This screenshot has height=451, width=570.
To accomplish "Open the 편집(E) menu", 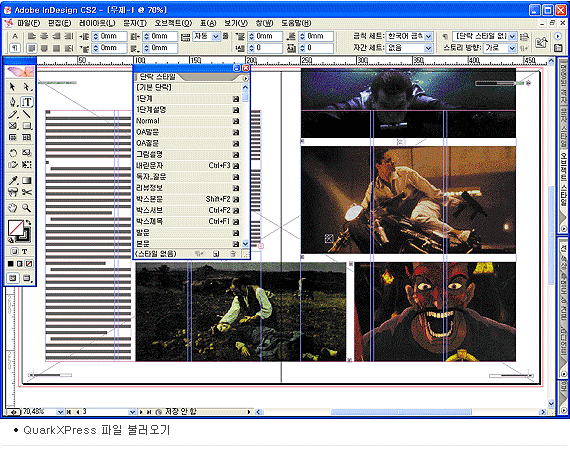I will 60,23.
